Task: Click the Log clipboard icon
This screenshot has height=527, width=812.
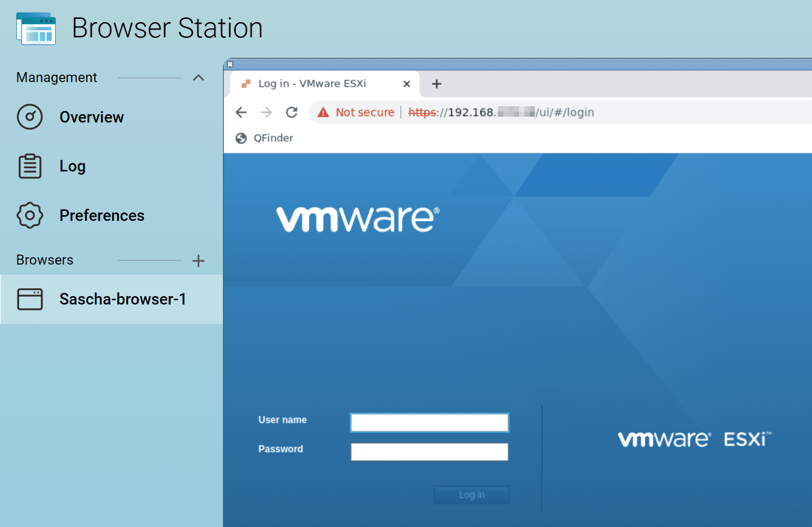Action: click(30, 166)
